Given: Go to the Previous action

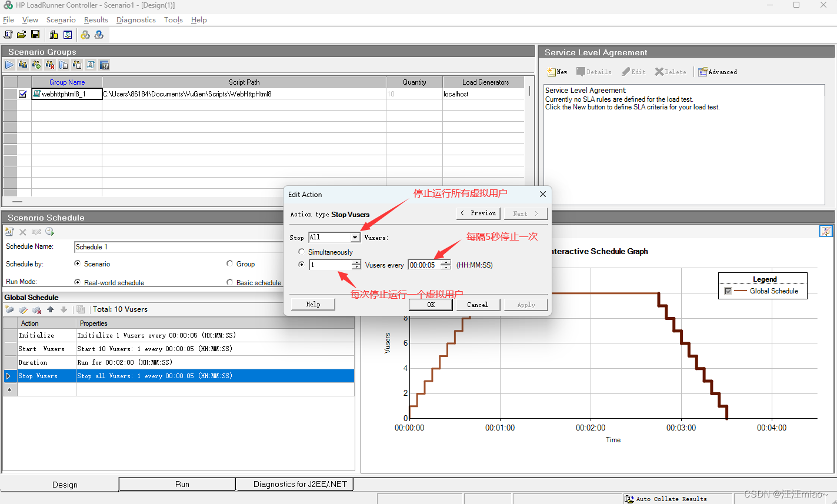Looking at the screenshot, I should click(x=478, y=213).
